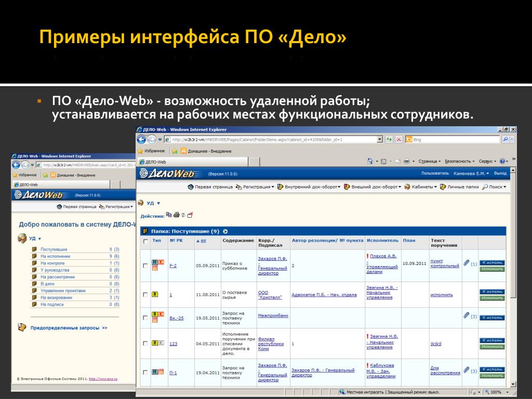
Task: Click the Home page icon in IE command bar
Action: (370, 162)
